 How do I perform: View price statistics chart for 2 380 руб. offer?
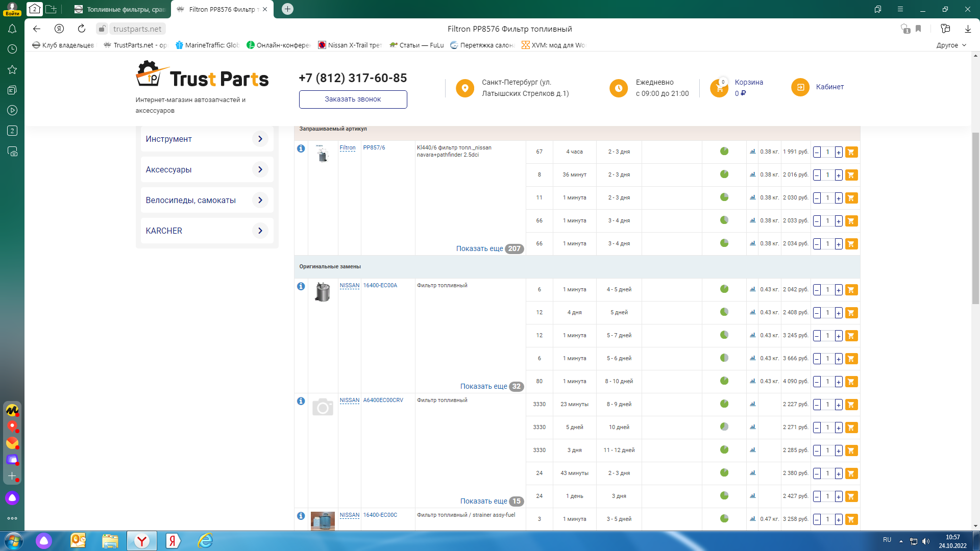[752, 473]
